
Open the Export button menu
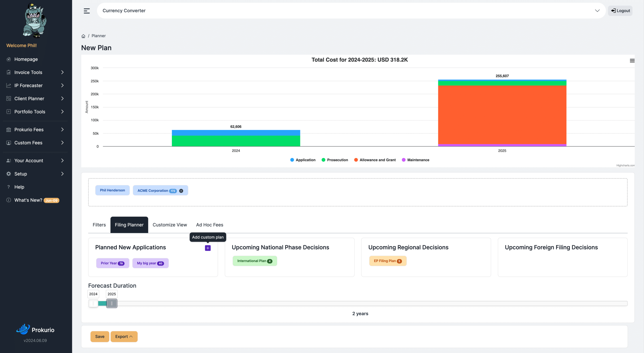124,336
